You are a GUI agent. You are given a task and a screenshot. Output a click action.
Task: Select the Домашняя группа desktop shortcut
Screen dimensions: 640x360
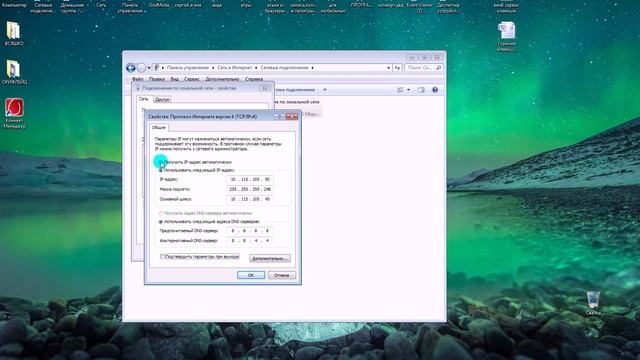pyautogui.click(x=72, y=7)
